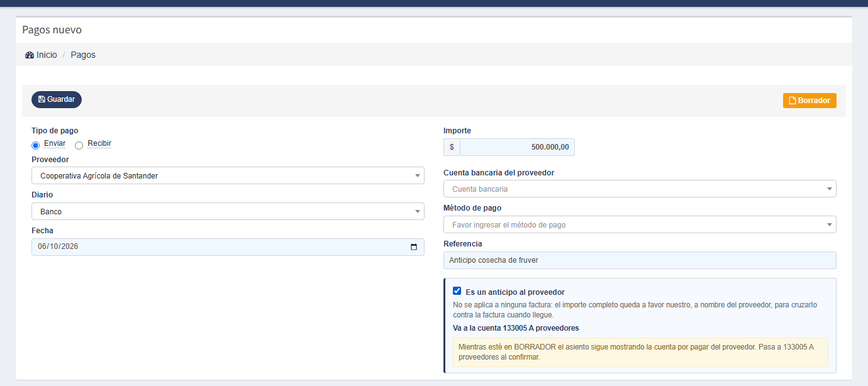Expand the Cuenta bancaria del proveedor dropdown
This screenshot has height=386, width=868.
point(640,189)
